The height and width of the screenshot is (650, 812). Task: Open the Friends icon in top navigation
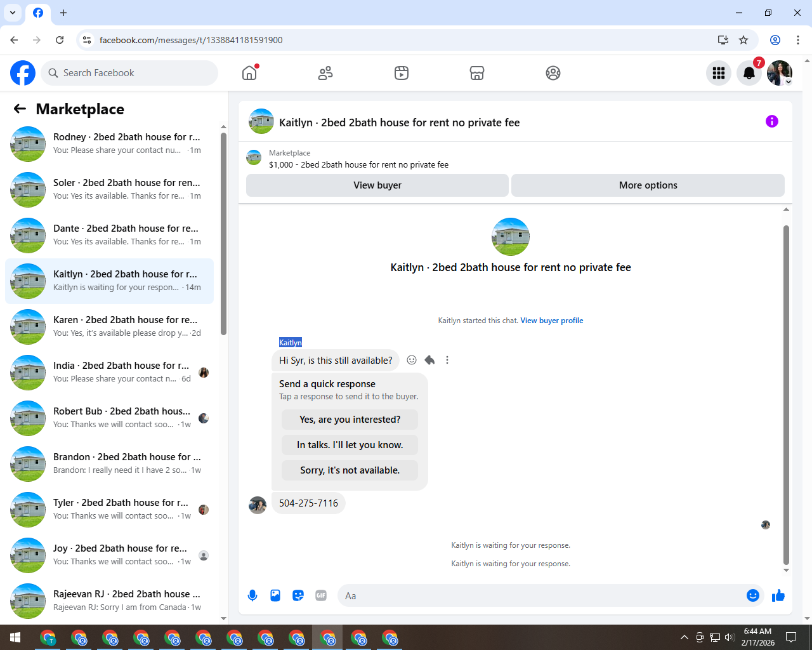click(x=325, y=73)
